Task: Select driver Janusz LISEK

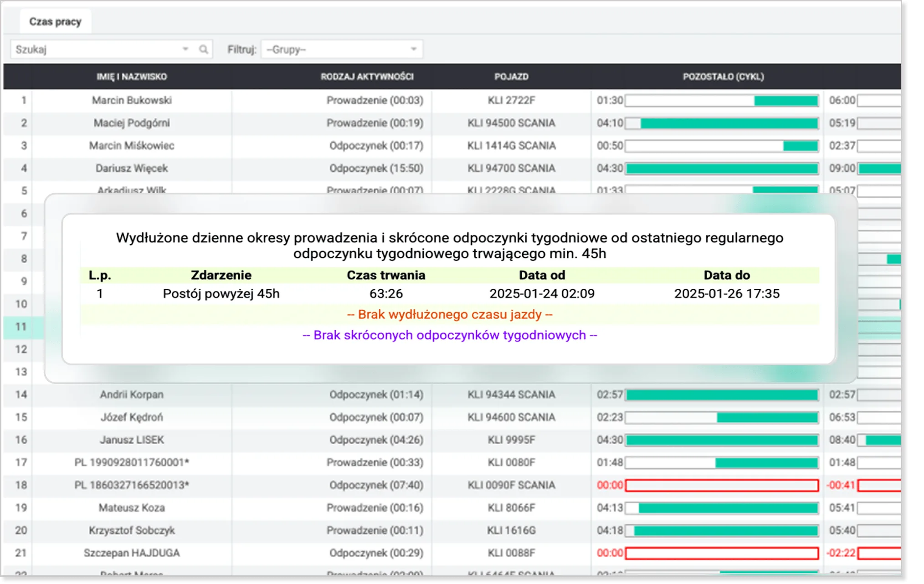Action: click(132, 440)
